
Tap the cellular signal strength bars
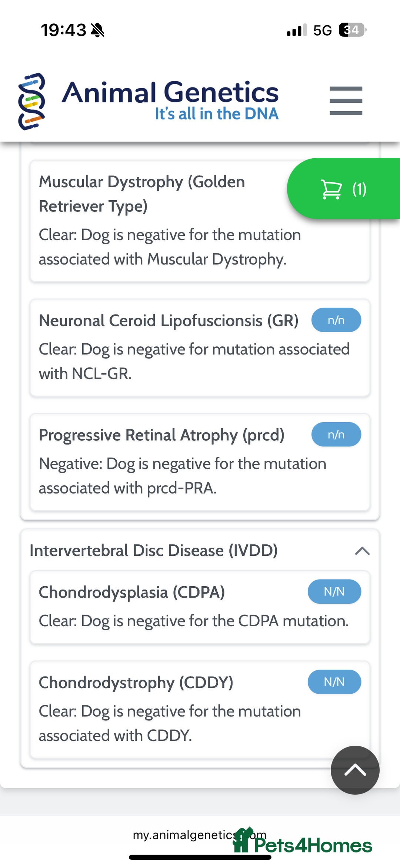pyautogui.click(x=296, y=30)
